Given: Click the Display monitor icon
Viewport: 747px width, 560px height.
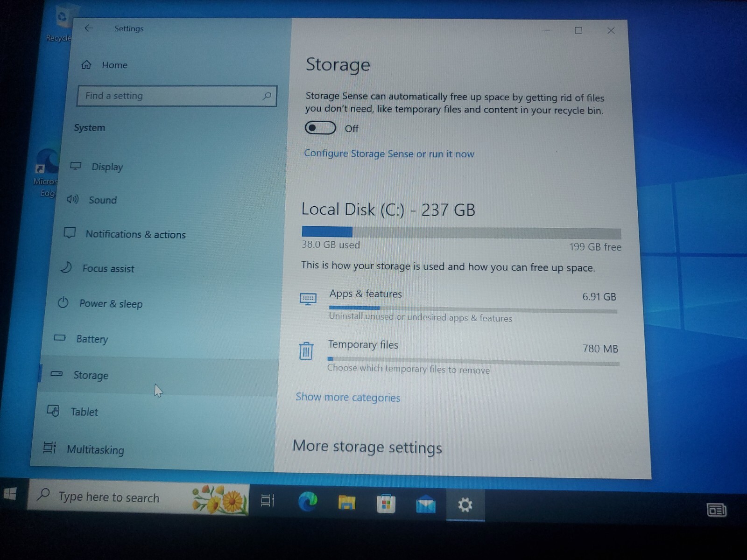Looking at the screenshot, I should tap(76, 166).
